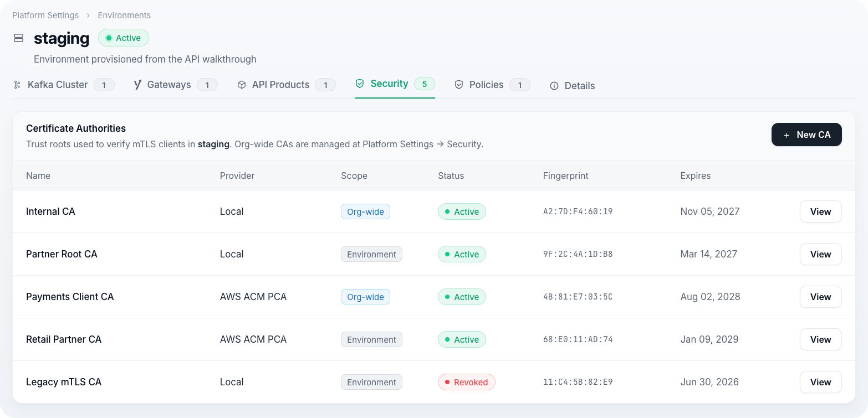Screen dimensions: 868x418
Task: Navigate to Environments breadcrumb
Action: click(x=124, y=16)
